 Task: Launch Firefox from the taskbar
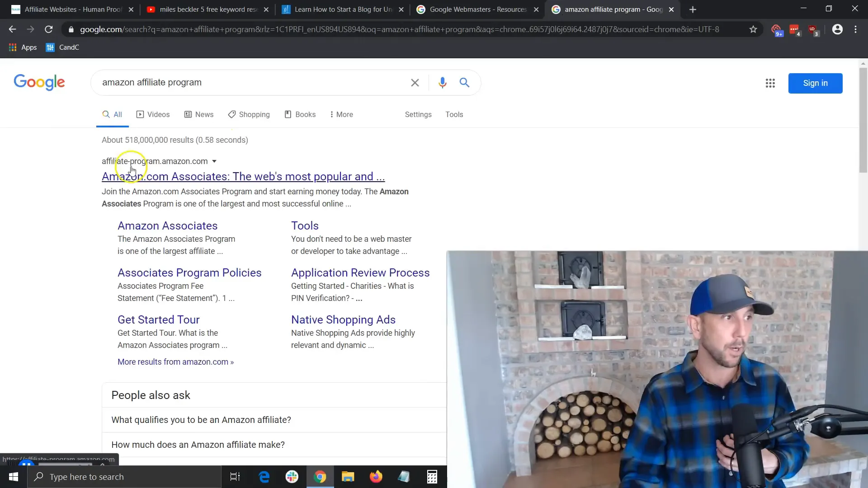(x=376, y=477)
